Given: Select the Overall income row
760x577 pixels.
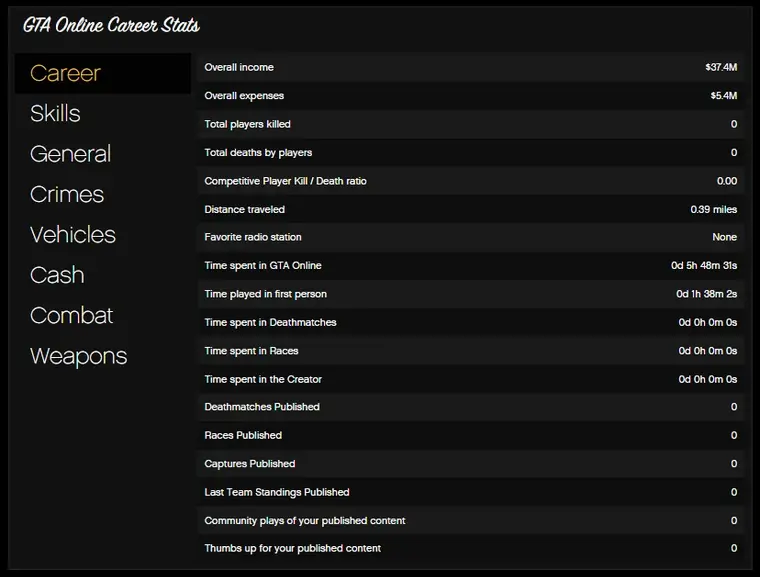Looking at the screenshot, I should tap(470, 67).
